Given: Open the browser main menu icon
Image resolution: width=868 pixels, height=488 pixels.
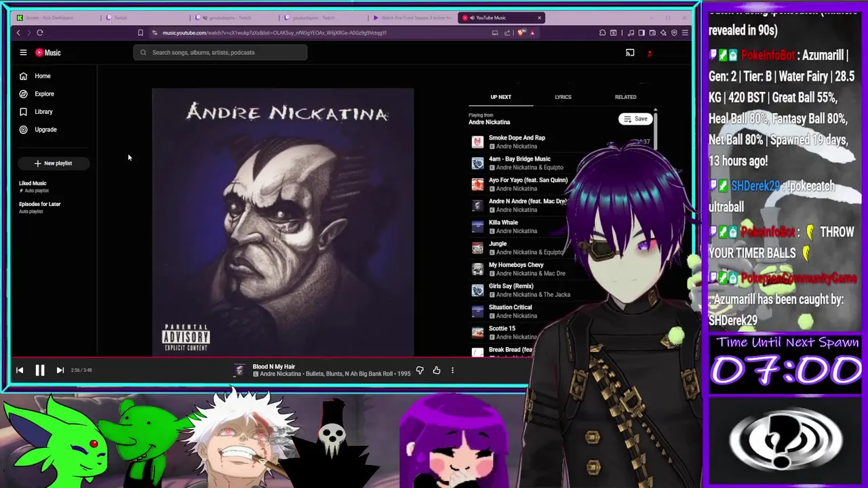Looking at the screenshot, I should tap(685, 33).
